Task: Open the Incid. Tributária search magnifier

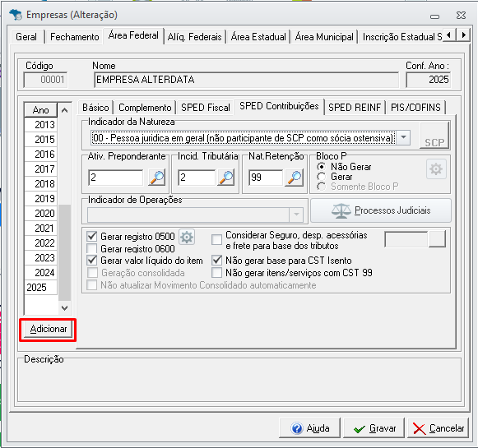Action: 226,177
